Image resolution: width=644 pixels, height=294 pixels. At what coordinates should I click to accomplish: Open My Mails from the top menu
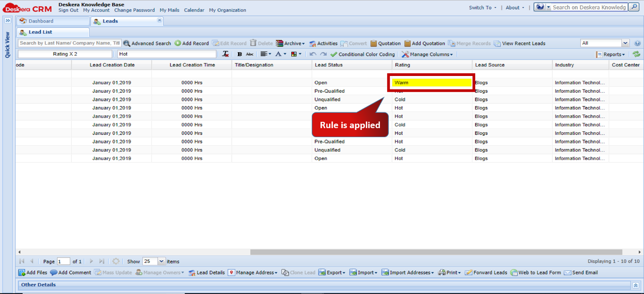pos(169,10)
